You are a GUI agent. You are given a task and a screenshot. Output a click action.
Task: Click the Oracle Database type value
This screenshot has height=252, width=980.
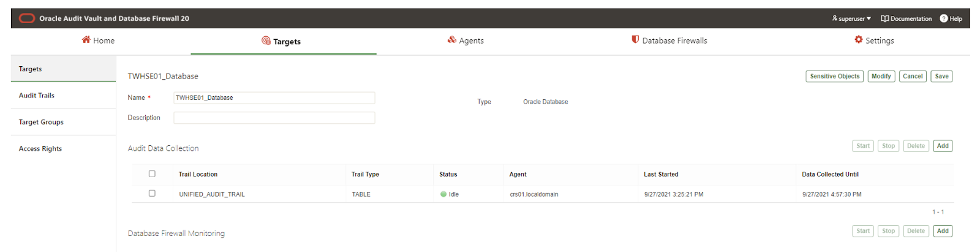(545, 102)
